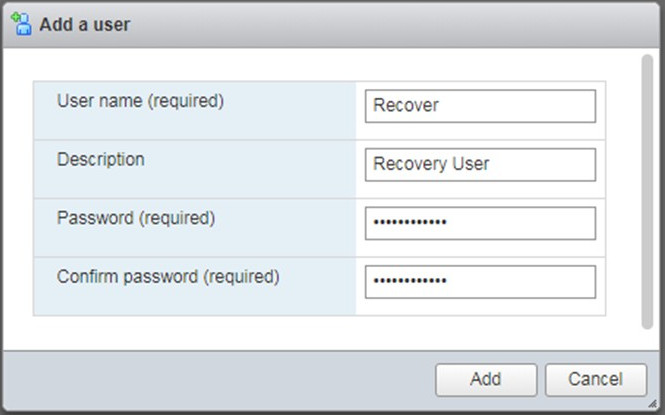Click the "Add a user" title text
Viewport: 665px width, 415px height.
tap(84, 24)
